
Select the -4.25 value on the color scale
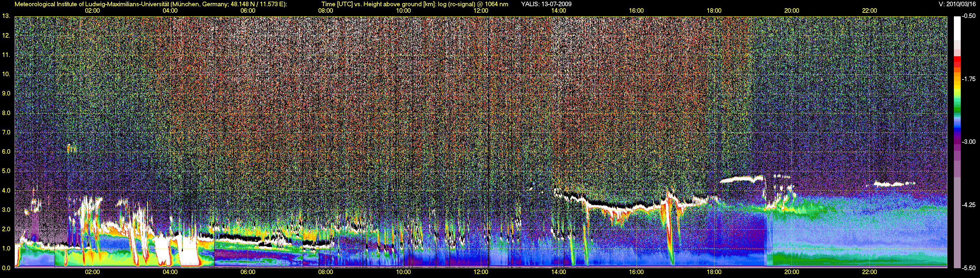point(969,205)
